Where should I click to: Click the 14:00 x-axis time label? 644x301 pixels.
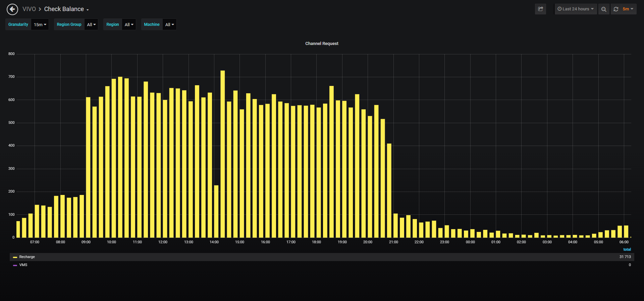[214, 242]
